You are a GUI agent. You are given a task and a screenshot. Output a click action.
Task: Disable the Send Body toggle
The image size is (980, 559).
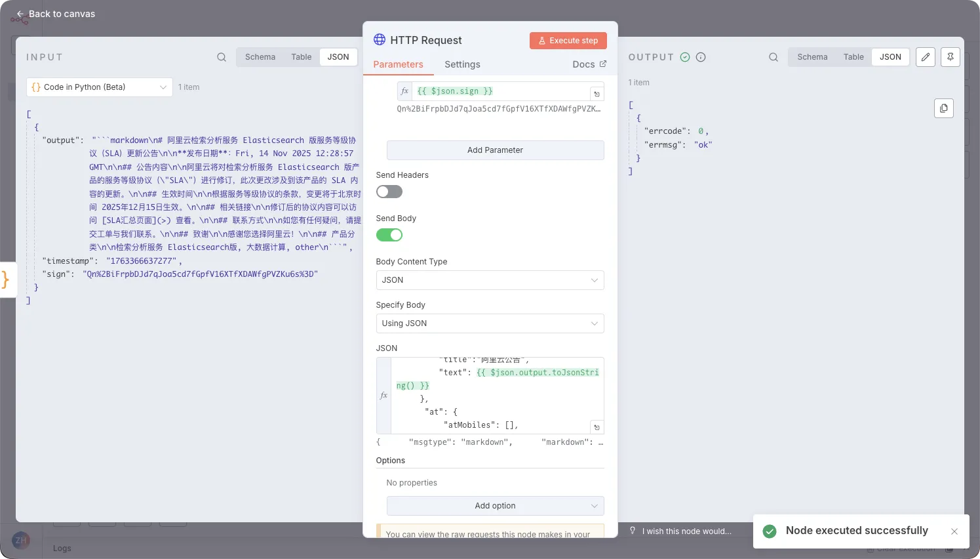click(389, 235)
